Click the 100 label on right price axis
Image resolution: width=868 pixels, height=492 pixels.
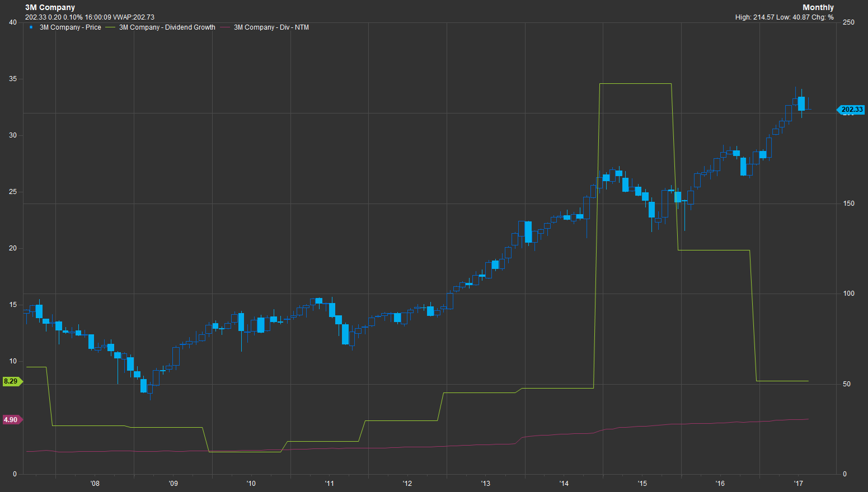[849, 294]
